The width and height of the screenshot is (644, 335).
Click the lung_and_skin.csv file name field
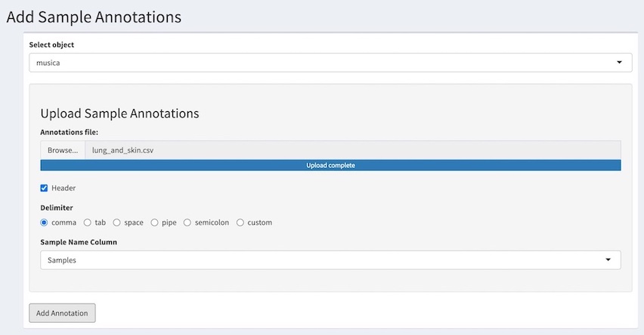pos(351,150)
